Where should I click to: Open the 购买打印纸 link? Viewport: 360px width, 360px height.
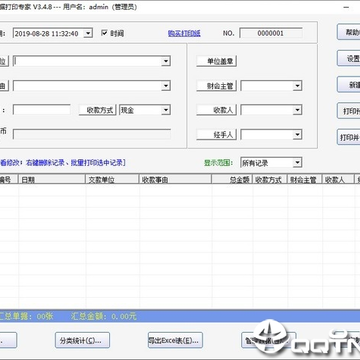pos(184,33)
